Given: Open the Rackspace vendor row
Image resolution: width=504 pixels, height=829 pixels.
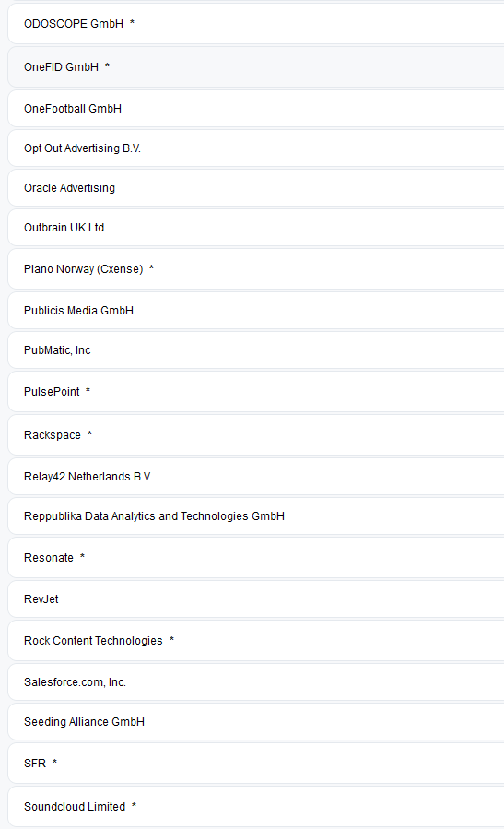Looking at the screenshot, I should click(x=256, y=435).
